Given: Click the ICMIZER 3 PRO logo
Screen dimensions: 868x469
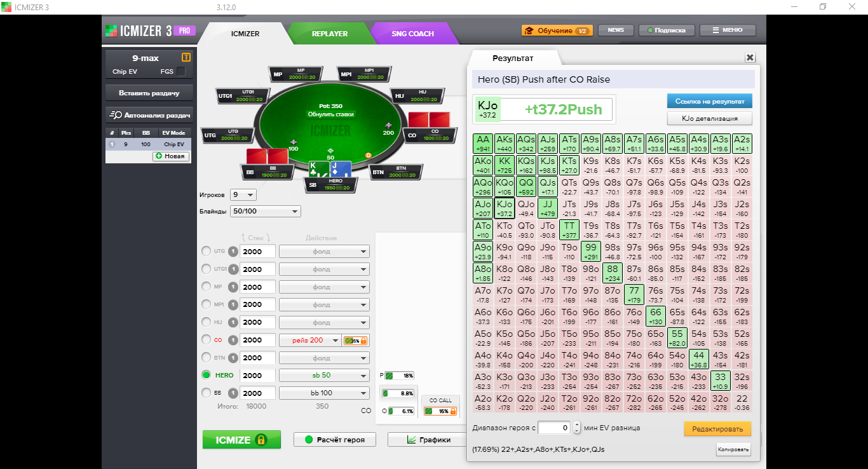Looking at the screenshot, I should 149,31.
